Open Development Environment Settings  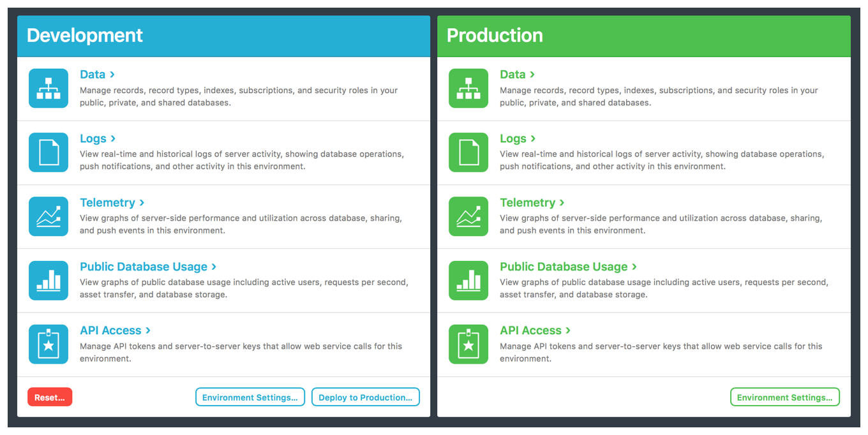pyautogui.click(x=250, y=397)
